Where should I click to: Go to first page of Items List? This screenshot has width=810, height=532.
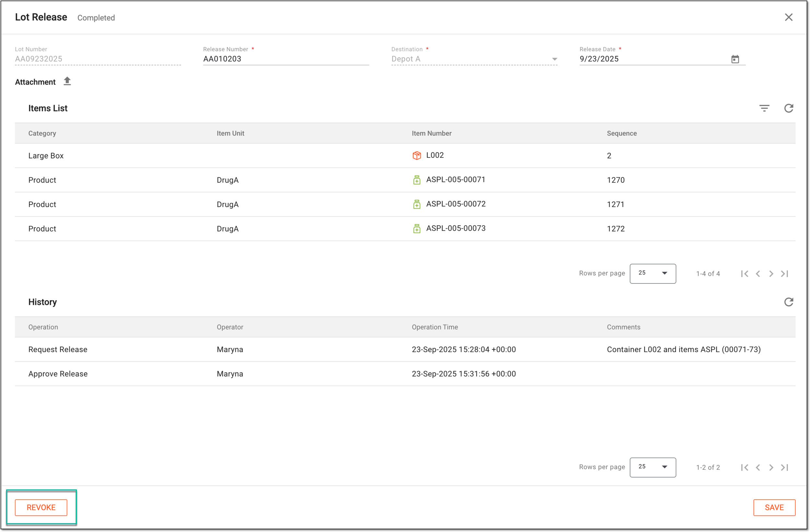(x=745, y=274)
